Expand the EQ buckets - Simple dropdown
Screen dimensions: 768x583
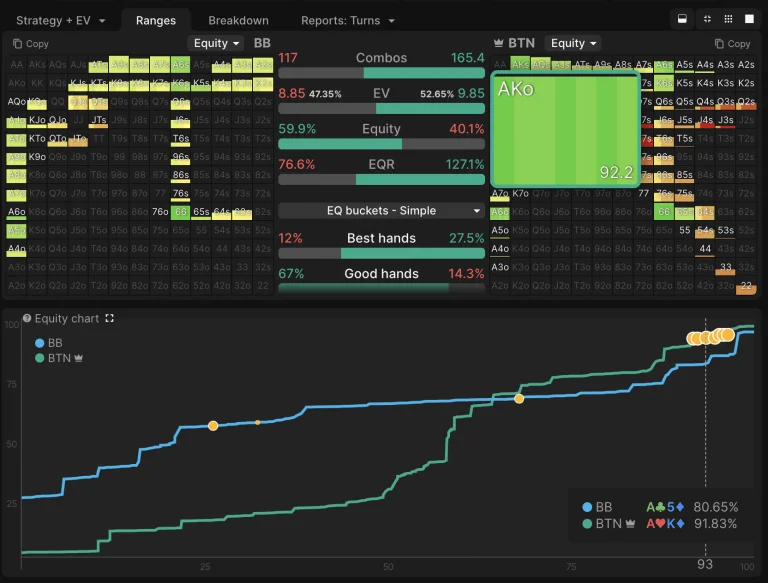[381, 211]
